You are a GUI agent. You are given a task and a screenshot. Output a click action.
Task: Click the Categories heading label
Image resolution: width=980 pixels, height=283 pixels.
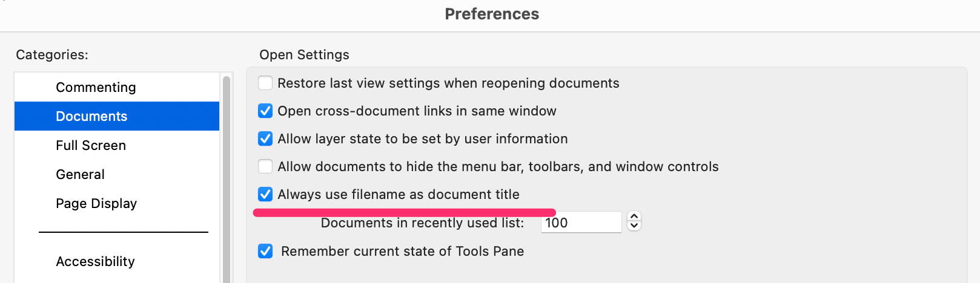pos(52,54)
